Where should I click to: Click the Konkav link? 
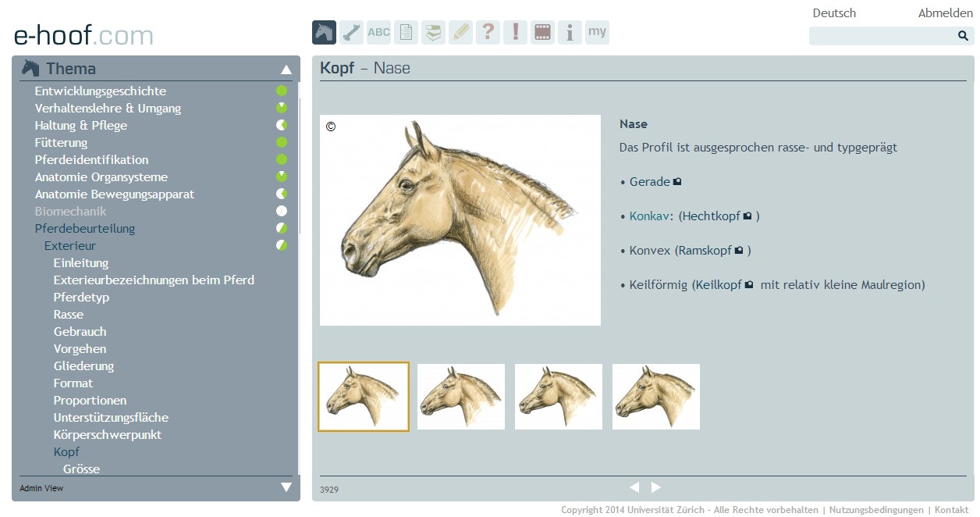coord(648,216)
